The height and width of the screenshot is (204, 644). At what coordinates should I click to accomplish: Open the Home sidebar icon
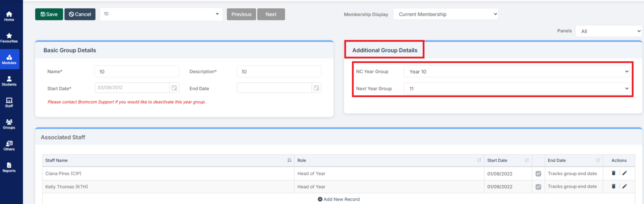(x=9, y=16)
